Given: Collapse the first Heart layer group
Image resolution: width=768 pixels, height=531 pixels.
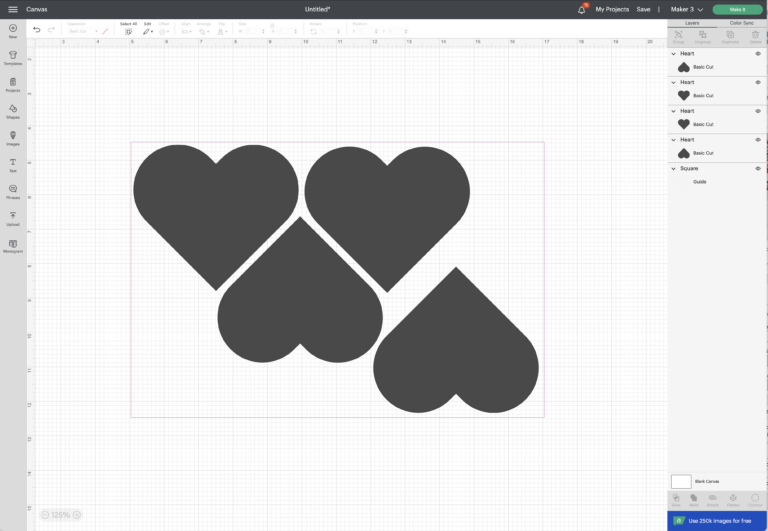Looking at the screenshot, I should 674,53.
